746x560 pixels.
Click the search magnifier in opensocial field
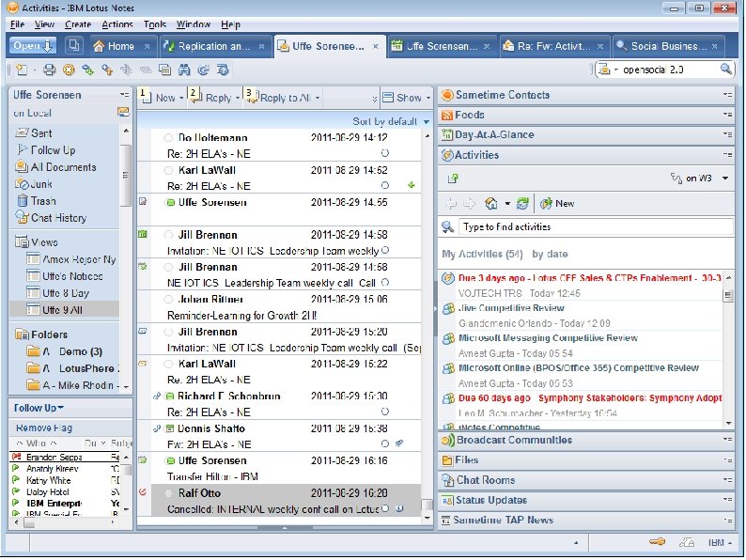pos(726,70)
